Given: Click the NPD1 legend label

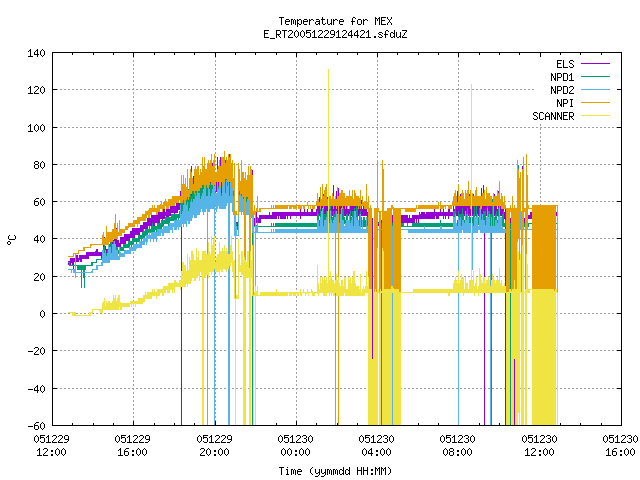Looking at the screenshot, I should point(562,77).
